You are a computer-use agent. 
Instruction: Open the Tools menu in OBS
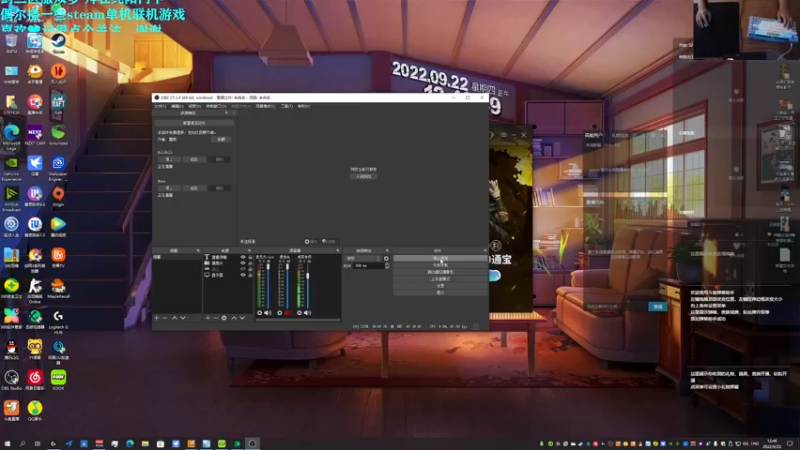pyautogui.click(x=287, y=106)
